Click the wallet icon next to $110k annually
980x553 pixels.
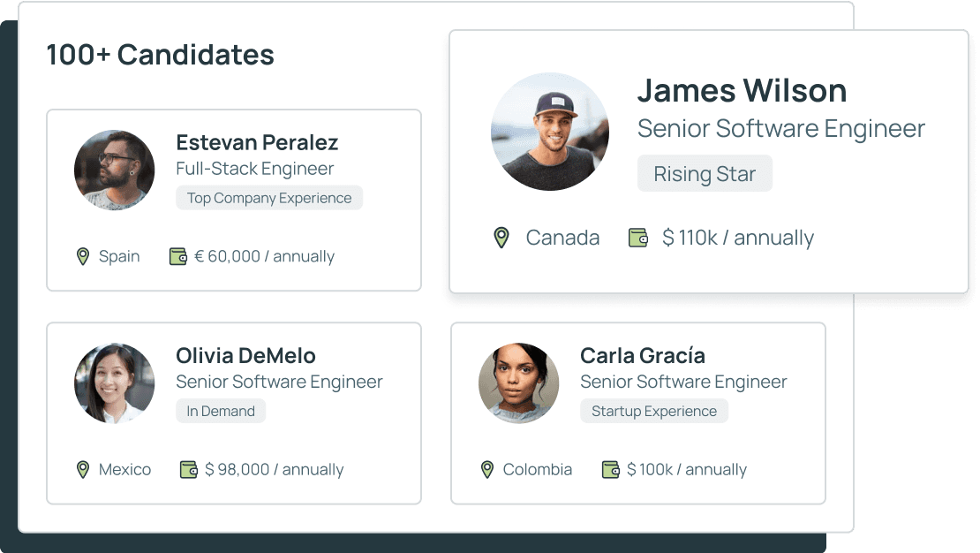(638, 238)
